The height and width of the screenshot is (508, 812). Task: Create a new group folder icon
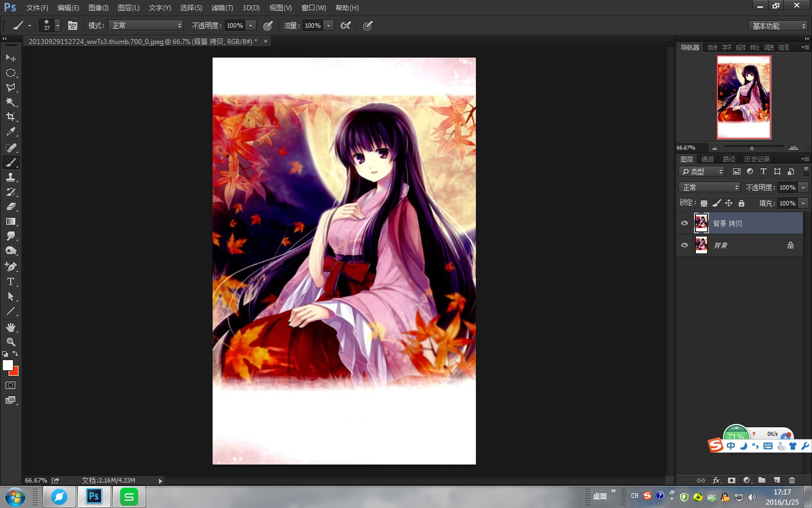[762, 480]
